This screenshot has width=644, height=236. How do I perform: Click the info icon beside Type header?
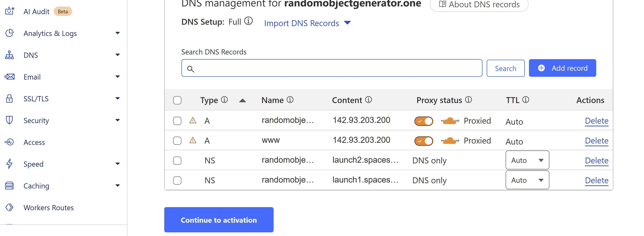coord(225,100)
